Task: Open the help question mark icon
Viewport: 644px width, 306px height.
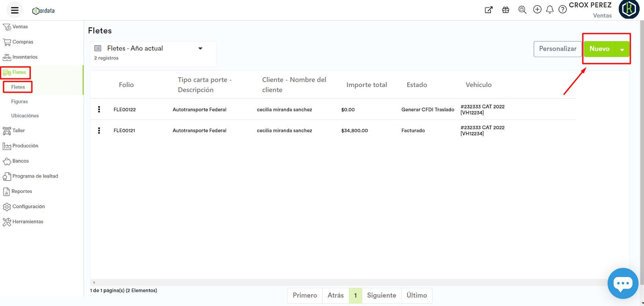Action: 563,10
